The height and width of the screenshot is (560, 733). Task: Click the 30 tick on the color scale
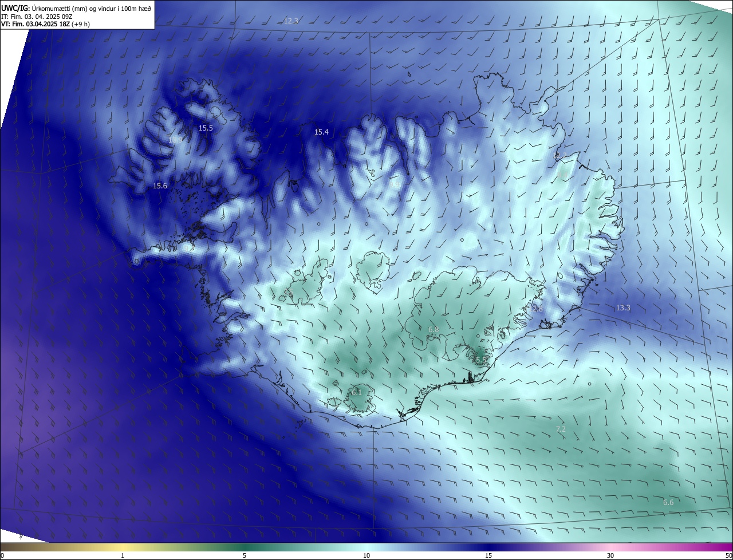[610, 555]
